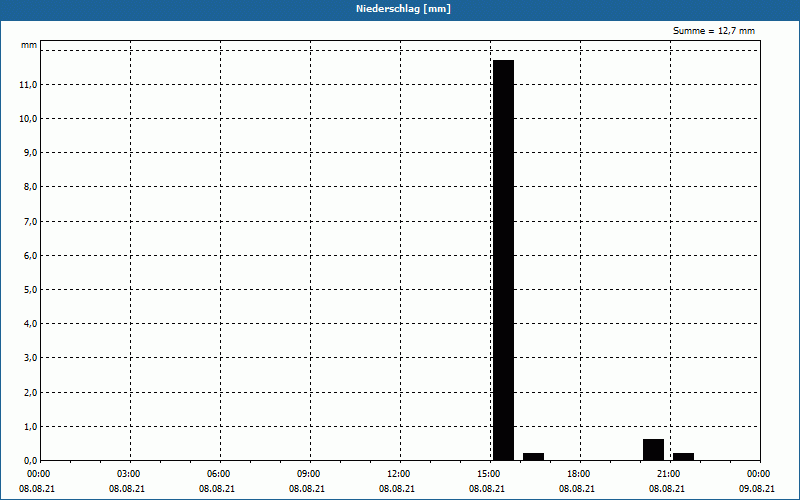The height and width of the screenshot is (500, 800).
Task: Select the Summe = 12,7 mm label
Action: click(713, 31)
